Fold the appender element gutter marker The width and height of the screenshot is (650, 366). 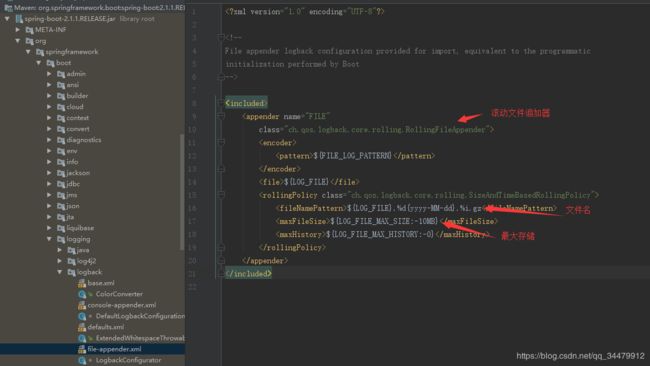coord(221,116)
